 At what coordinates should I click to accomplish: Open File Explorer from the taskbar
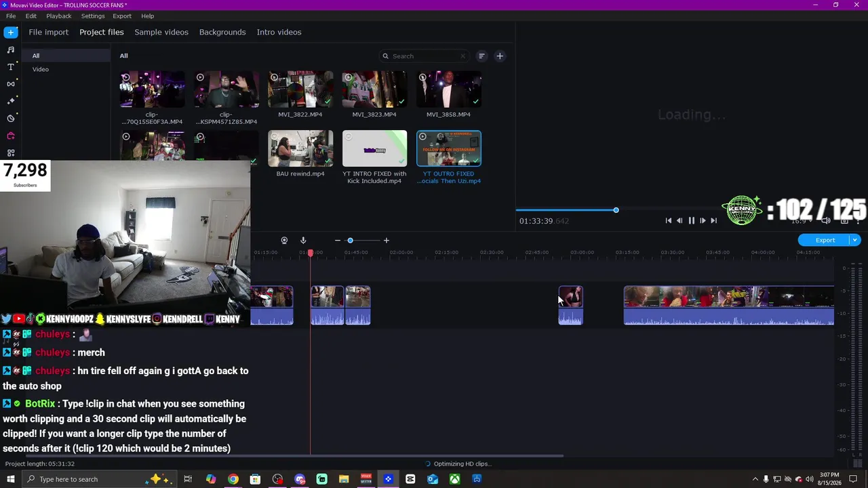[344, 479]
